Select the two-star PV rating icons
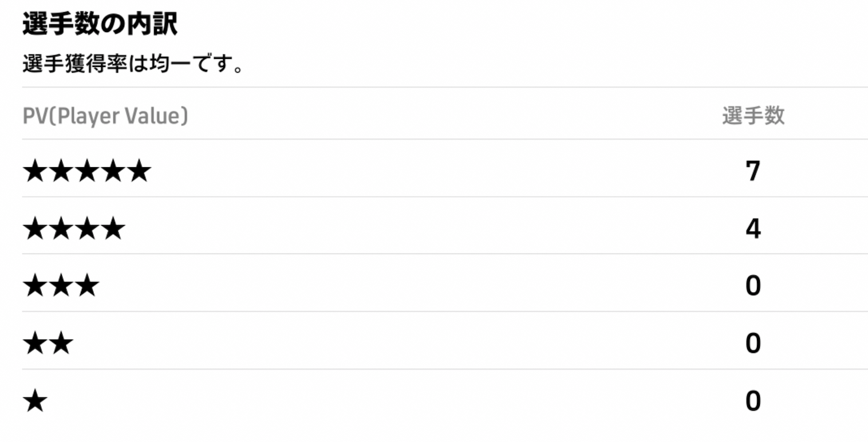This screenshot has width=868, height=442. [48, 344]
